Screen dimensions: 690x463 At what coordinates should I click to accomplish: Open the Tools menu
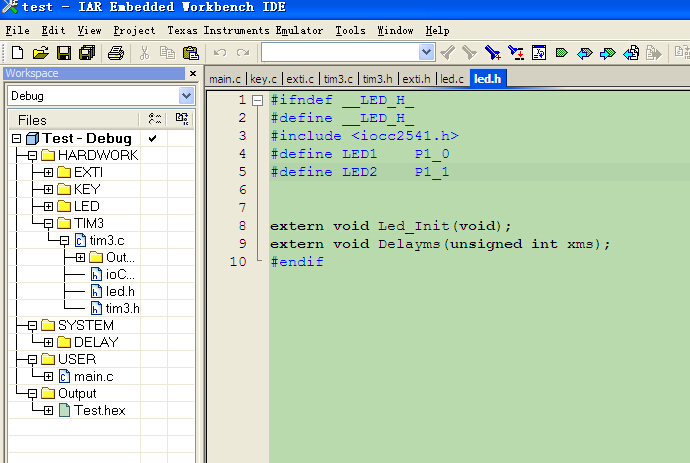pyautogui.click(x=350, y=30)
